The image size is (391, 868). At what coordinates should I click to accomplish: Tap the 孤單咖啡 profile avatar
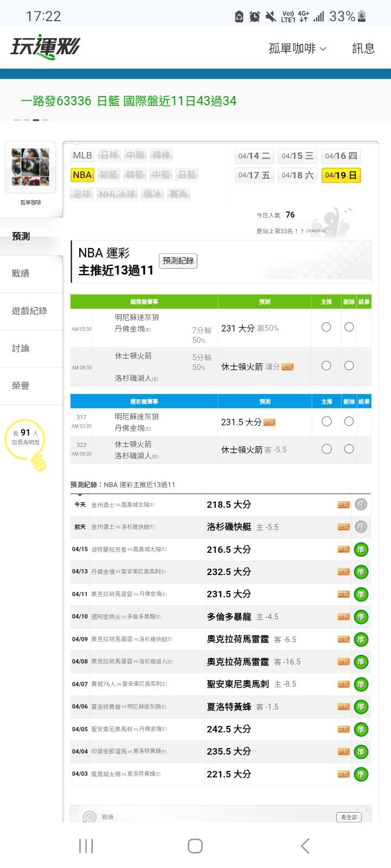click(x=30, y=168)
